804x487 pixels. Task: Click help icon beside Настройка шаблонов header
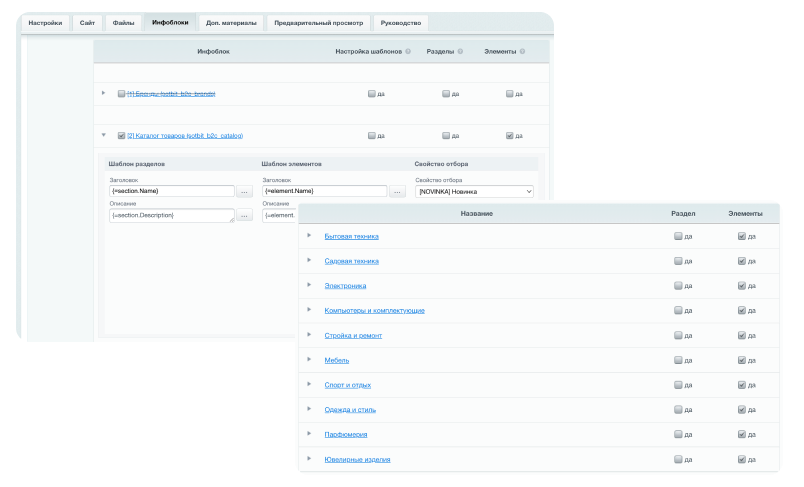point(408,50)
